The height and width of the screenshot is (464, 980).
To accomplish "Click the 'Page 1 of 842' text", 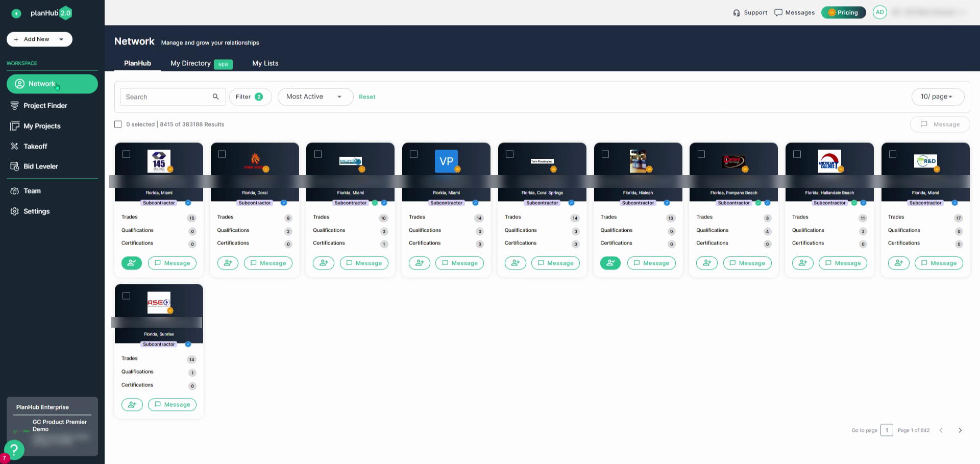I will click(x=914, y=430).
